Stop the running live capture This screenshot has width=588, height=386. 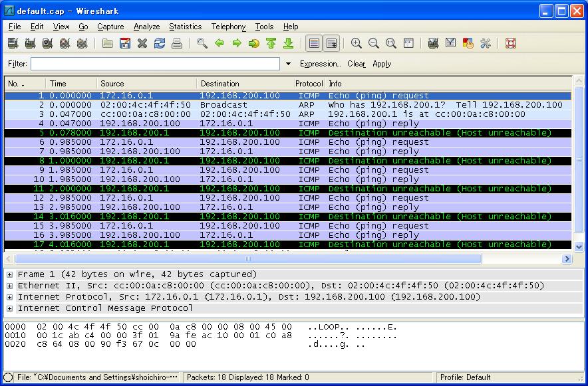[65, 43]
